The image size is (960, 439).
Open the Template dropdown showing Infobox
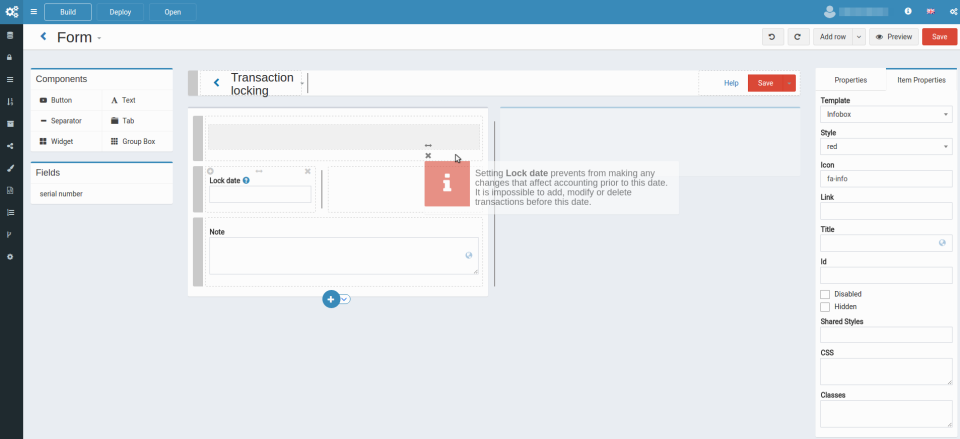[886, 115]
